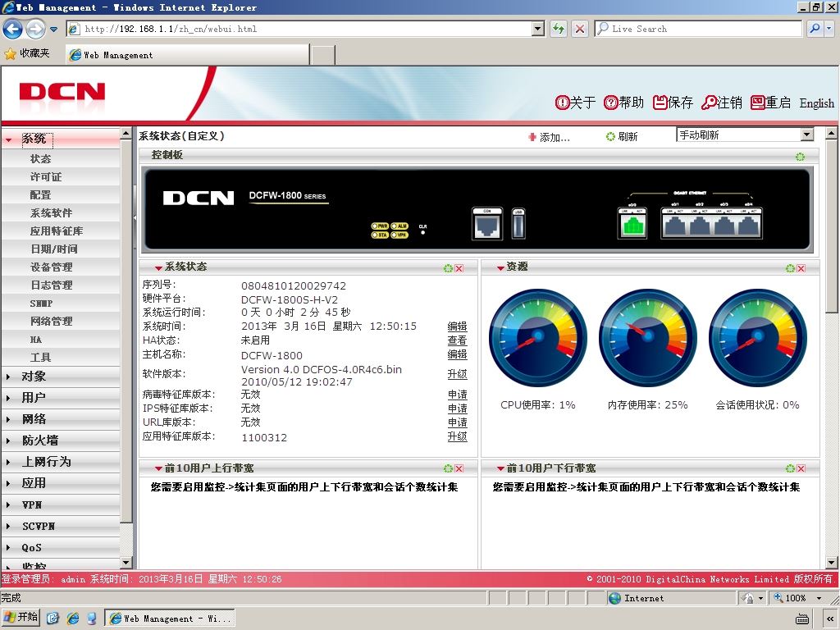Collapse the 系统 sidebar menu
Screen dimensions: 840x630
pyautogui.click(x=61, y=139)
